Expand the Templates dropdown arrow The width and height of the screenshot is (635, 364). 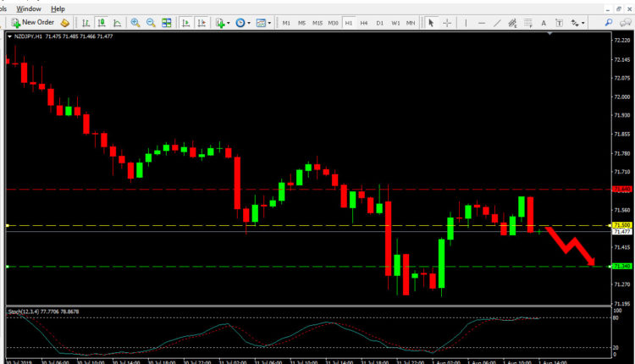pos(269,23)
